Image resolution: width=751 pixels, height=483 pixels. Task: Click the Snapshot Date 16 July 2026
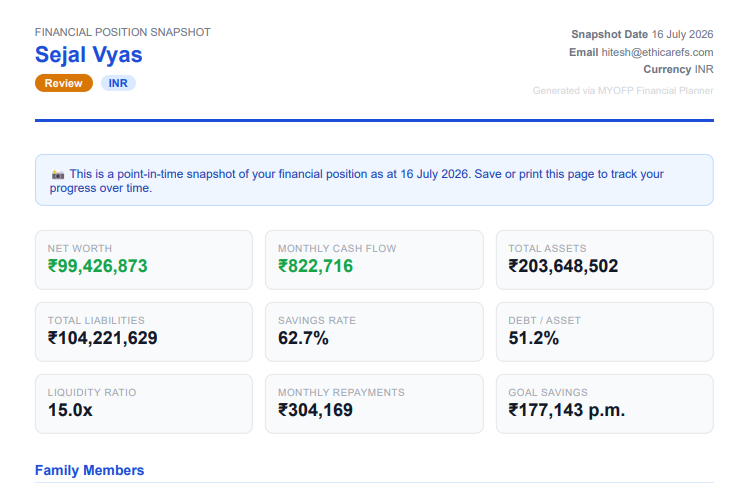[642, 34]
